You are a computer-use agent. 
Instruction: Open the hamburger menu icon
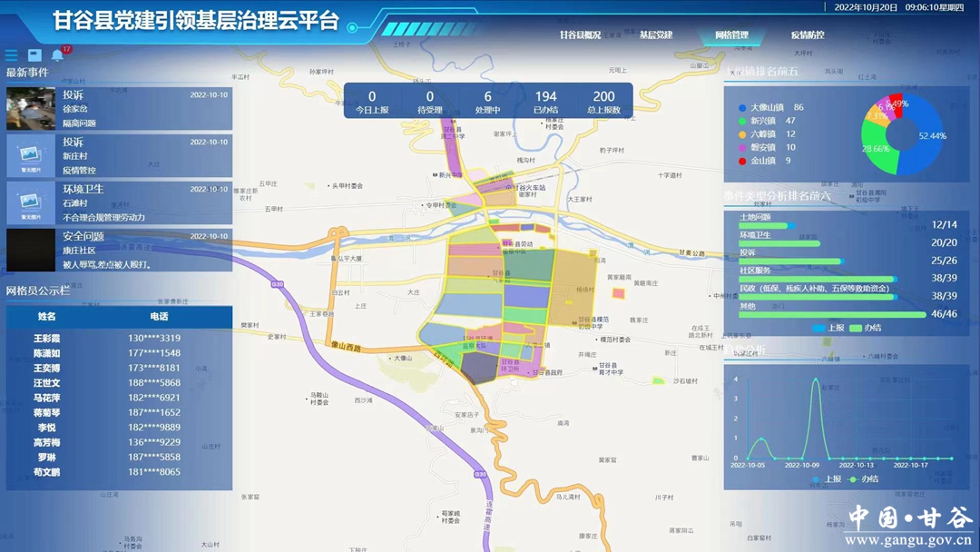pyautogui.click(x=12, y=55)
